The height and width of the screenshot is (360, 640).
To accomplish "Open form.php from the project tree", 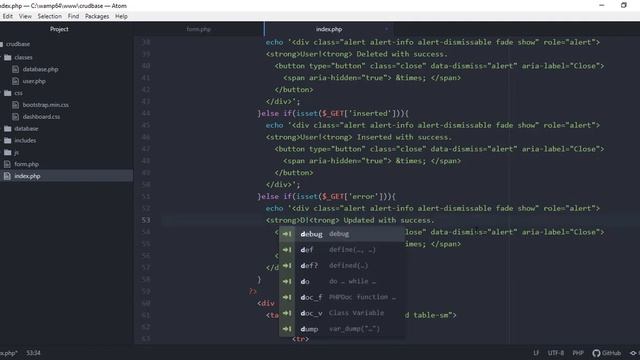I will point(27,164).
